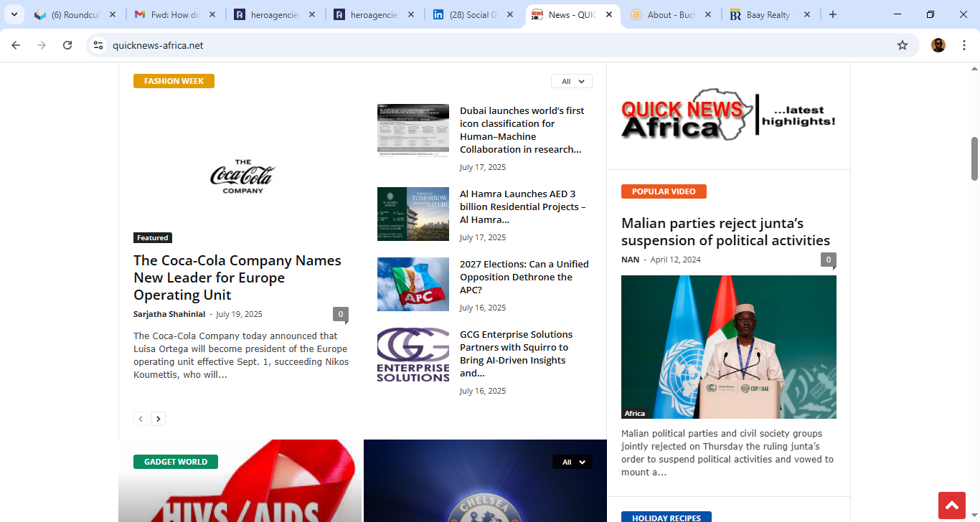The width and height of the screenshot is (980, 522).
Task: Click the Quick News Africa banner logo
Action: 729,115
